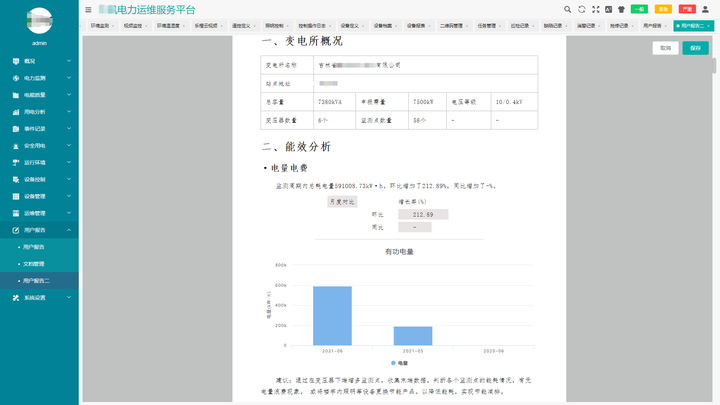
Task: Click the green 一般 alarm button
Action: (639, 9)
